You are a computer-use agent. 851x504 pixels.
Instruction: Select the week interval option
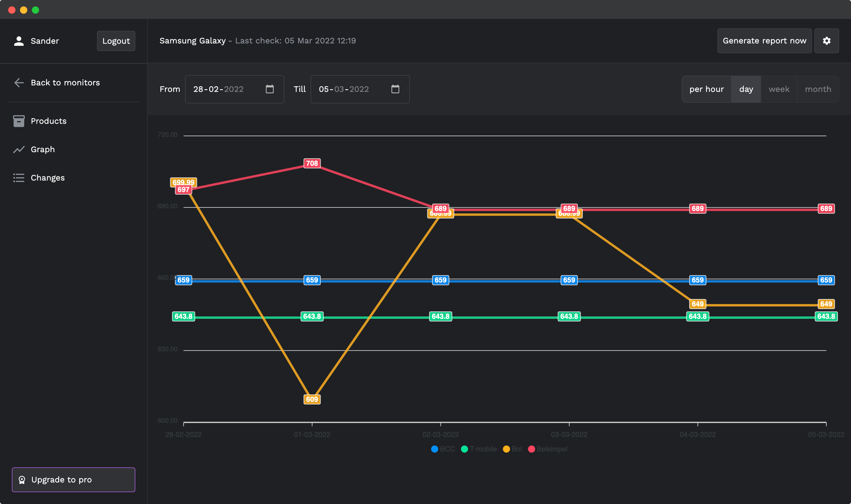(x=779, y=89)
